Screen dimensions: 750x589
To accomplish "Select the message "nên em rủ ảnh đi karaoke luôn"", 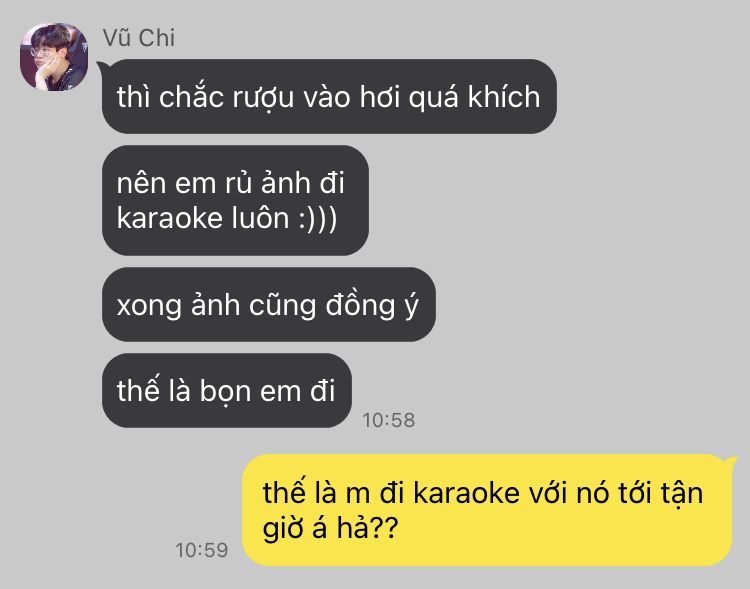I will click(235, 200).
